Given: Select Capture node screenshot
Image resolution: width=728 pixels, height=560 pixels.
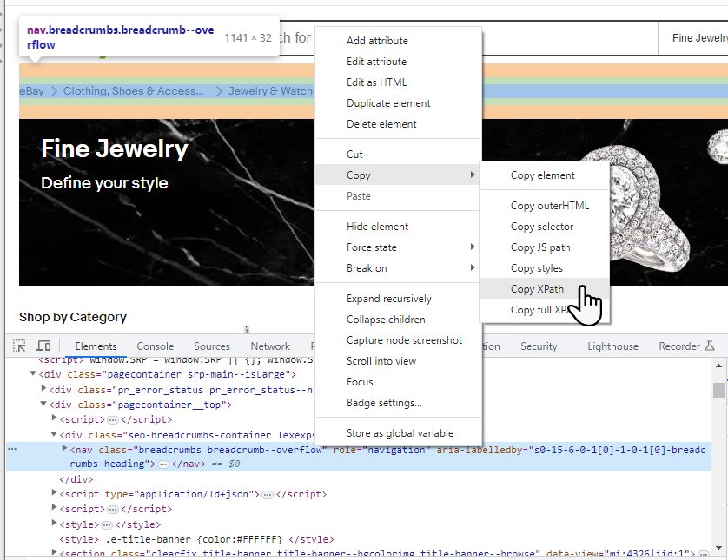Looking at the screenshot, I should [x=404, y=340].
